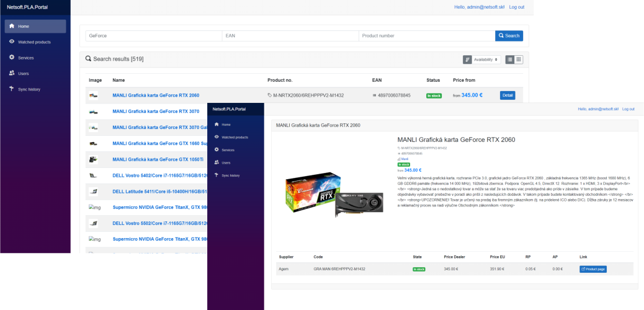Viewport: 644px width, 310px height.
Task: Open the MANLI Grafická karta GeForce RTX 2060 link in results
Action: [x=156, y=95]
